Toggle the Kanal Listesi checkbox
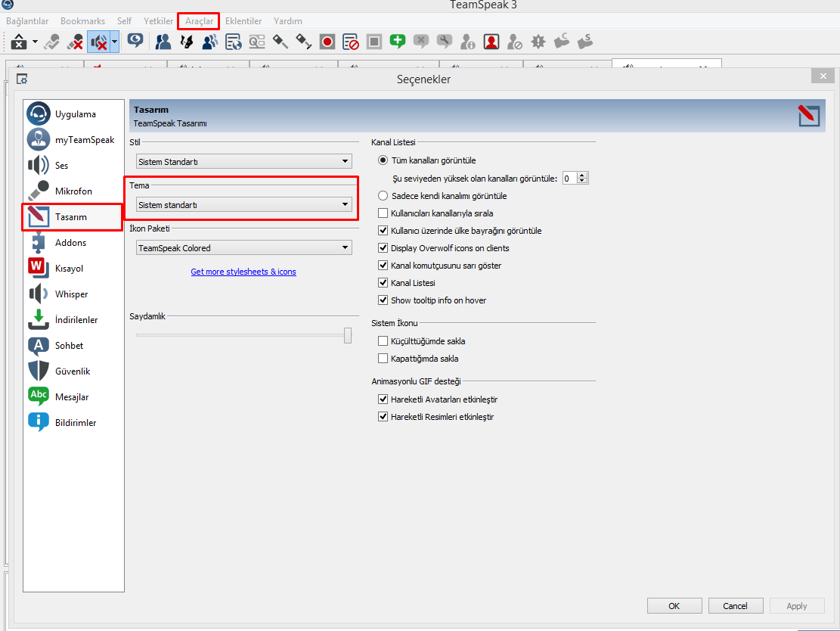 [383, 282]
